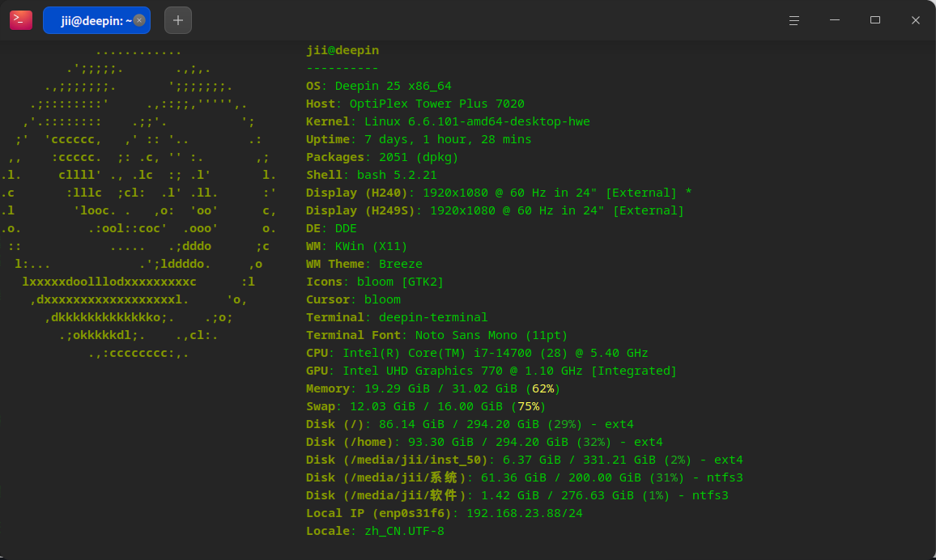Click the Swap line 12.03 GiB / 16.00 GiB

(x=426, y=407)
